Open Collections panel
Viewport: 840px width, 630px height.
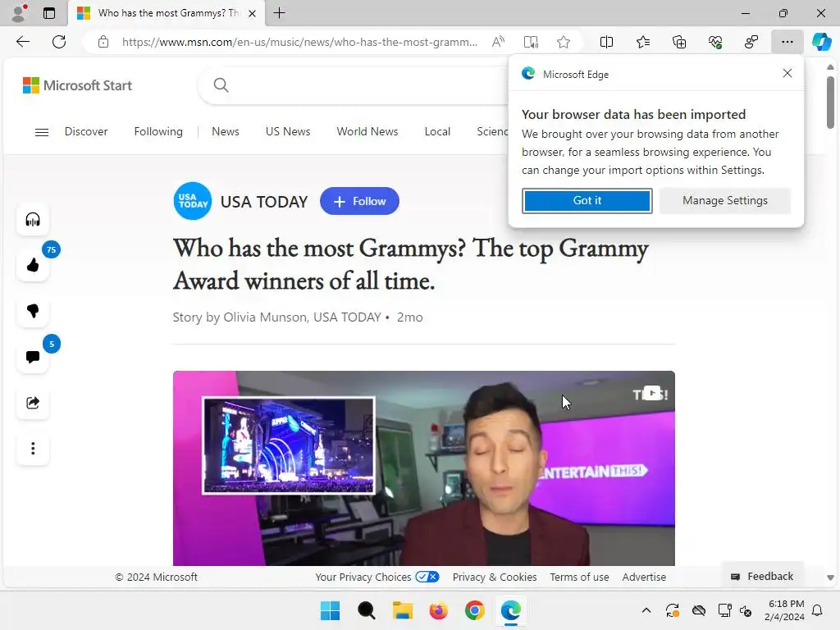coord(679,42)
